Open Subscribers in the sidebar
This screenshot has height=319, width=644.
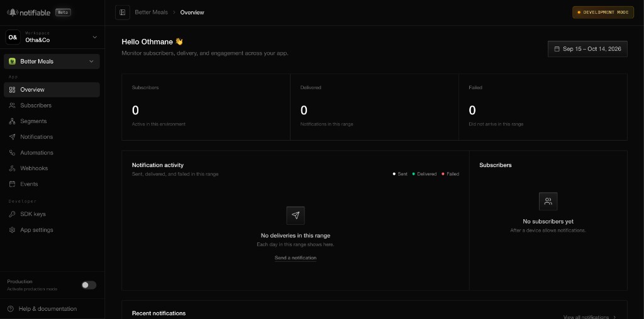pyautogui.click(x=52, y=105)
